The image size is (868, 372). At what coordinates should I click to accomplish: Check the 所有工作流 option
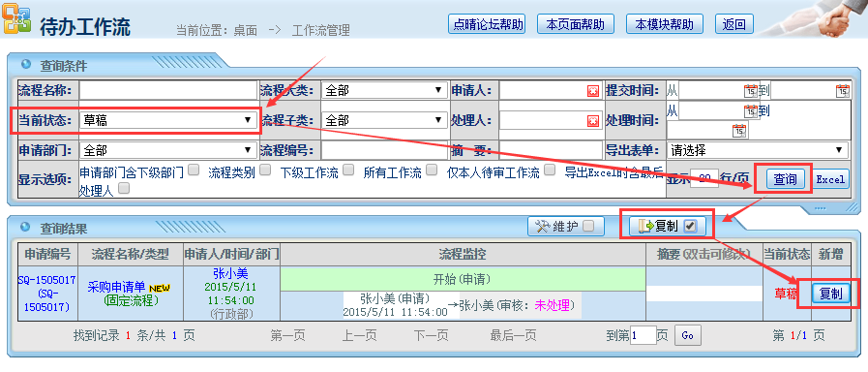click(432, 170)
